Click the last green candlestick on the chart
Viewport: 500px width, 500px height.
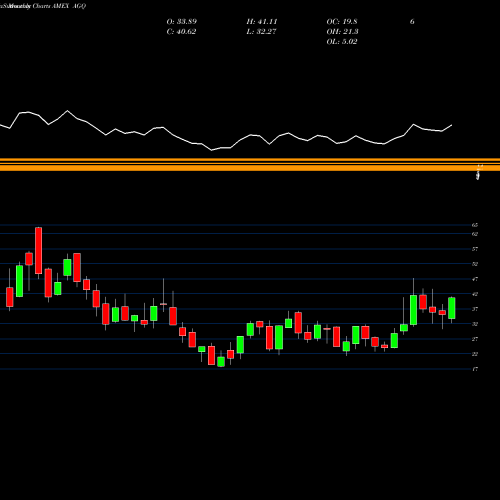pyautogui.click(x=452, y=308)
